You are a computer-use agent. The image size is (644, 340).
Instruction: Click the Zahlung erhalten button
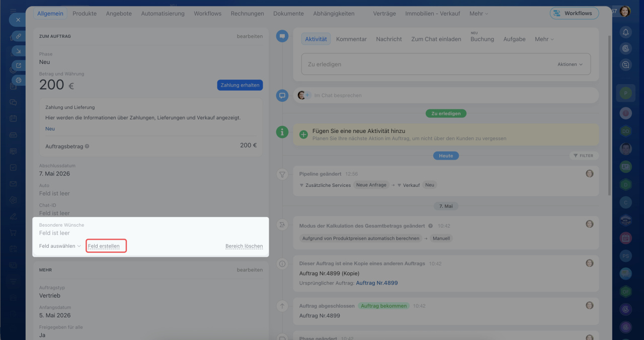click(x=240, y=85)
